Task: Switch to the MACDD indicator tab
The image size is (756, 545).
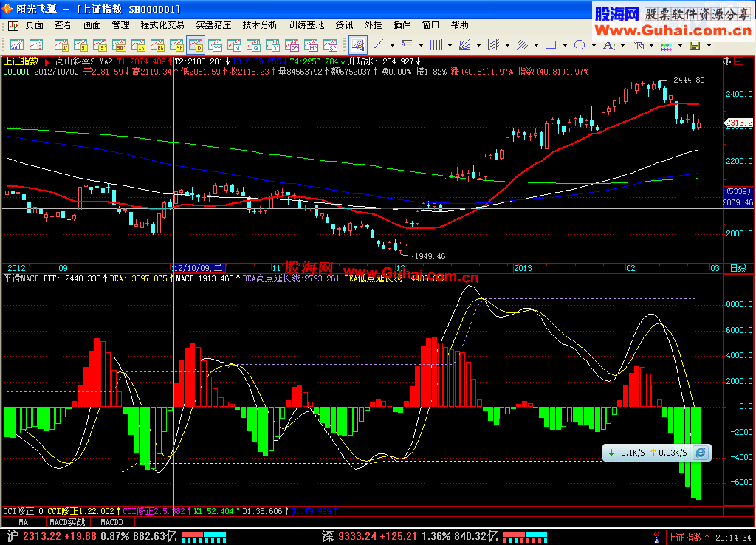Action: pyautogui.click(x=111, y=522)
